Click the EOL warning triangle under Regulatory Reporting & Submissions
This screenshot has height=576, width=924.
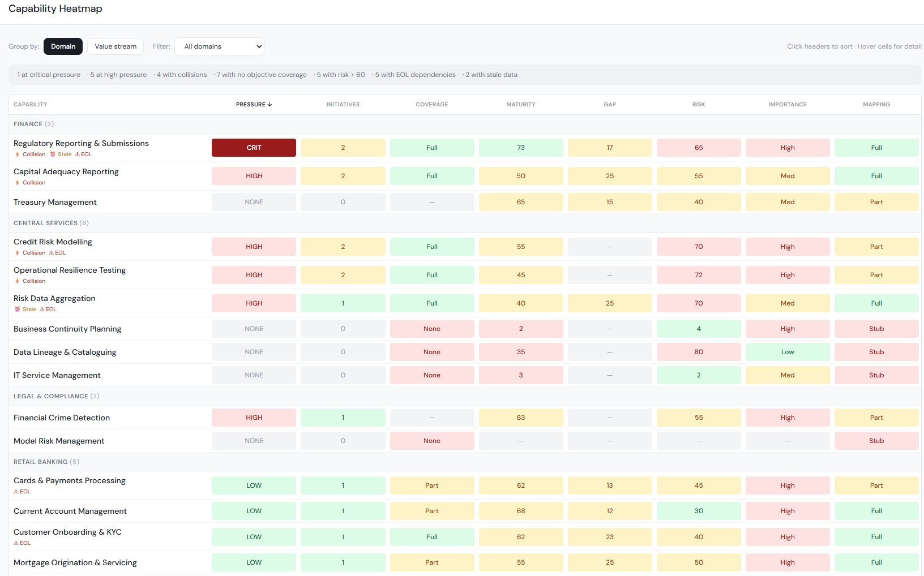coord(78,154)
